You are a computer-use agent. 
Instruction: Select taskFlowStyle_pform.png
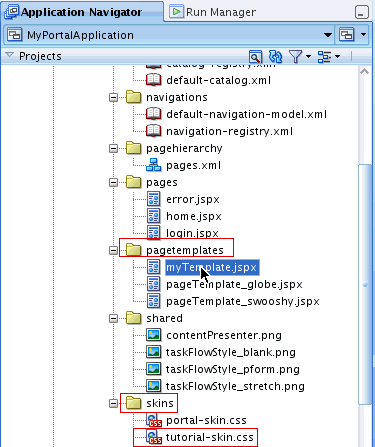[233, 369]
